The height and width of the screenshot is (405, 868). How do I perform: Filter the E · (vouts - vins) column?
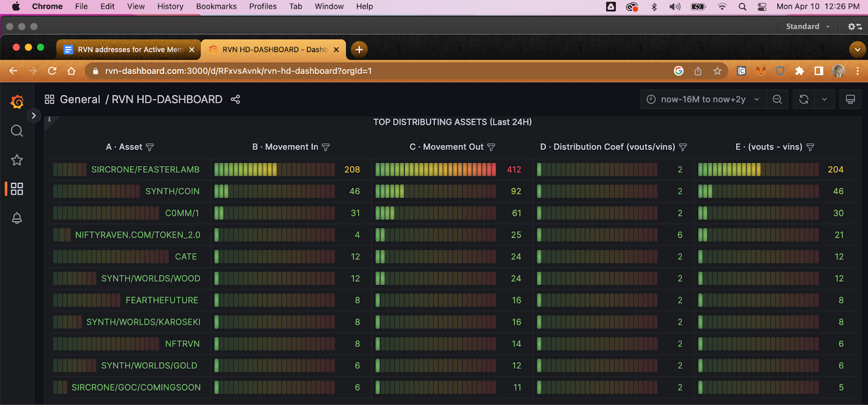pos(810,147)
